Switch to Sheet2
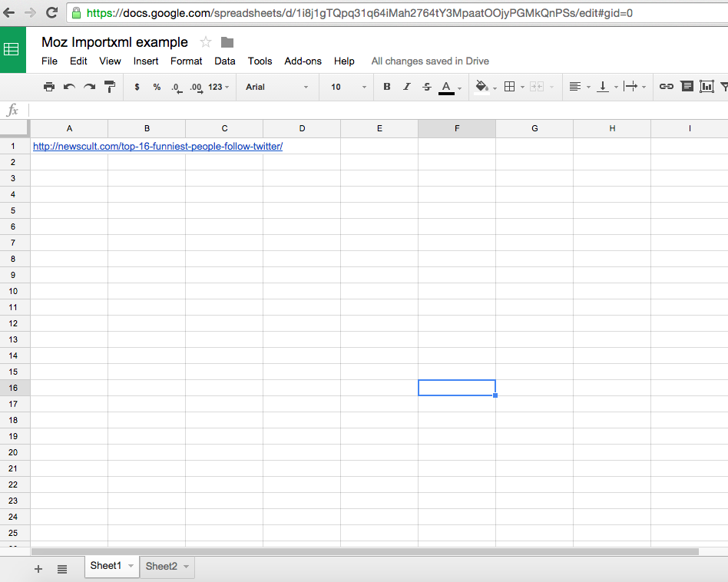This screenshot has height=582, width=728. [x=161, y=566]
